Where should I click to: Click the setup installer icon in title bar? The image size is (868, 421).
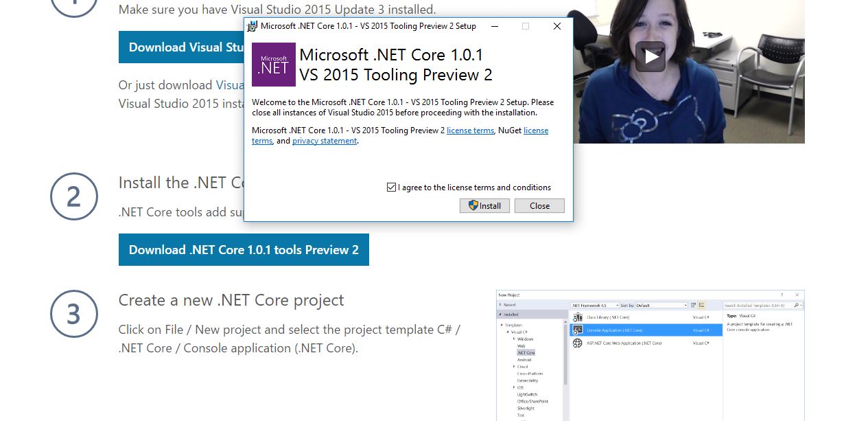coord(253,26)
